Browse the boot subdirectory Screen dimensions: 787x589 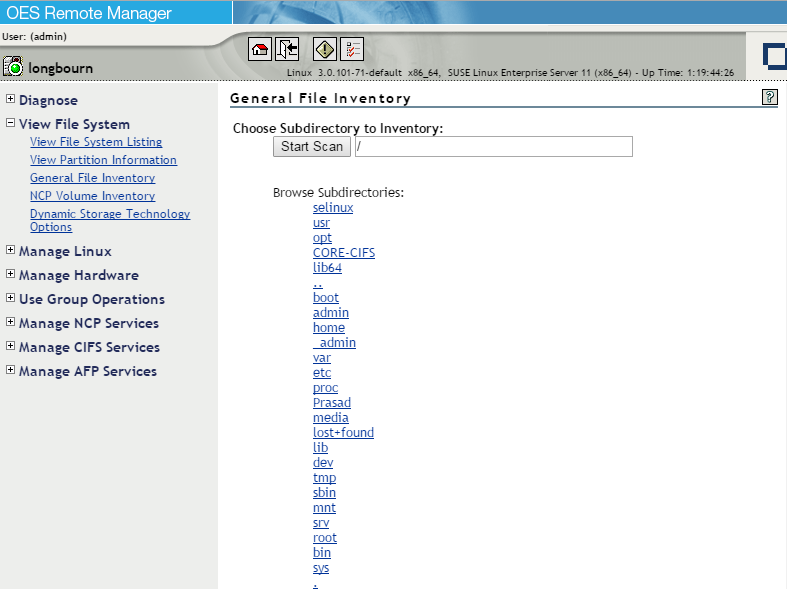click(x=326, y=298)
